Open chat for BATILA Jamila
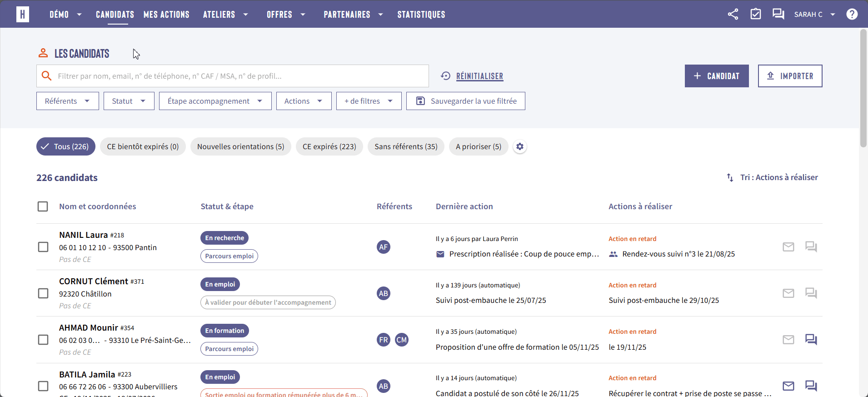The width and height of the screenshot is (868, 397). (x=811, y=386)
